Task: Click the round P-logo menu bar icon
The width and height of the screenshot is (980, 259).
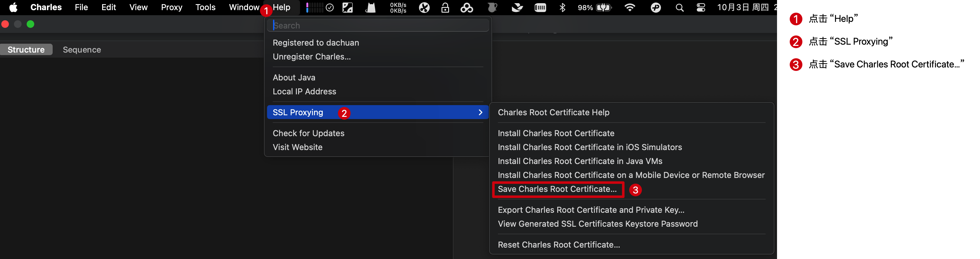Action: point(656,7)
